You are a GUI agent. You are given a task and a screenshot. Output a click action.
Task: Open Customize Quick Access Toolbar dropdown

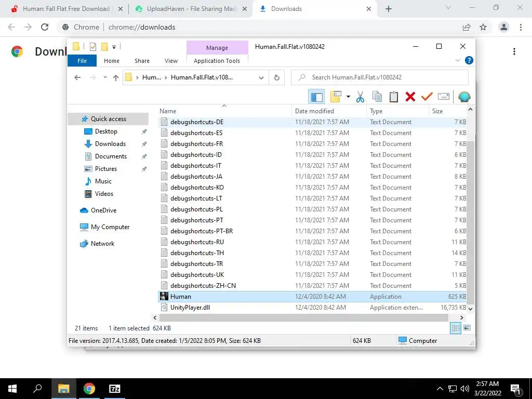click(x=114, y=47)
